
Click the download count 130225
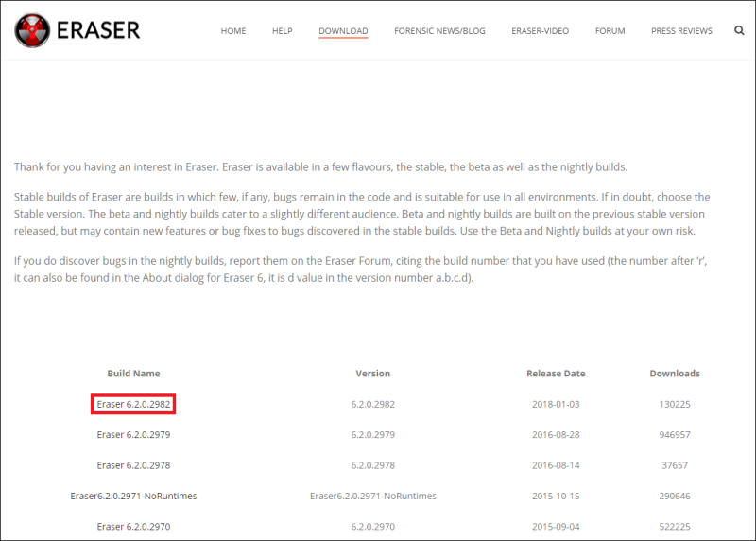[x=675, y=405]
